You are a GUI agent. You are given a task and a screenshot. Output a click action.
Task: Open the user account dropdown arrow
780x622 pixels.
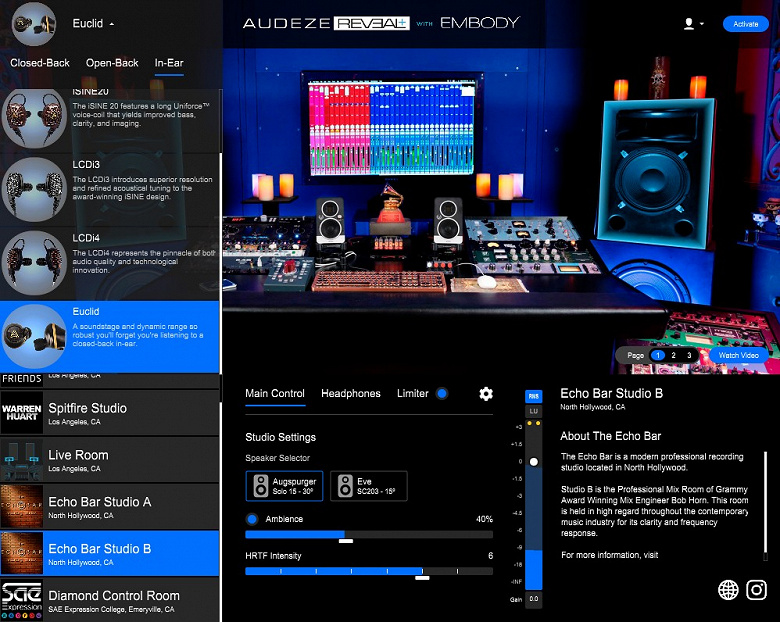(701, 24)
